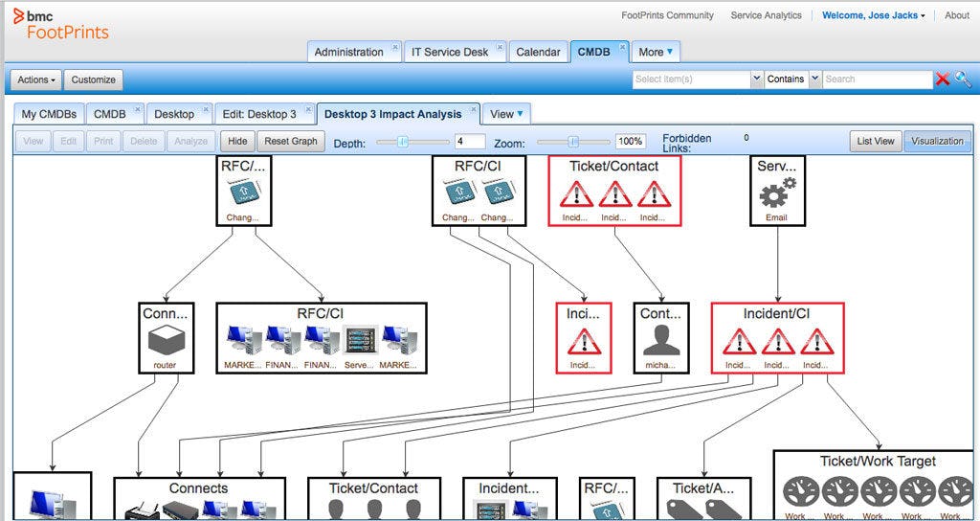Click first incident warning icon in top Ticket/Contact
This screenshot has width=980, height=521.
pos(576,193)
